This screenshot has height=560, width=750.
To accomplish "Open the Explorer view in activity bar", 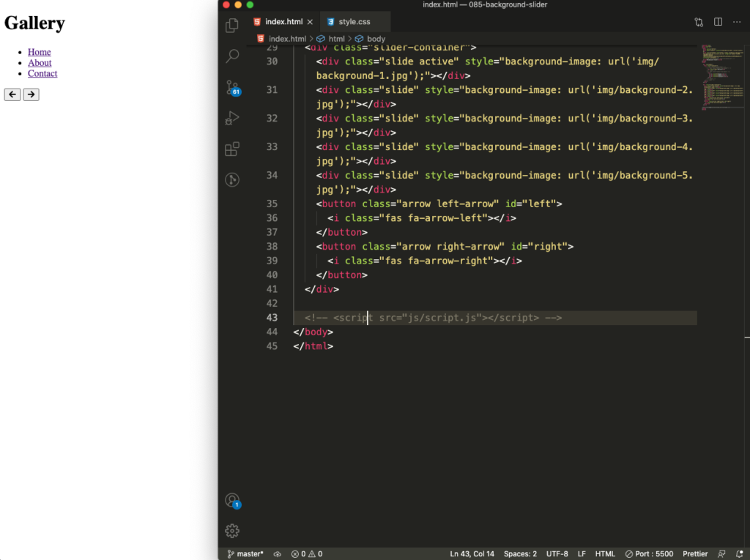I will (232, 25).
